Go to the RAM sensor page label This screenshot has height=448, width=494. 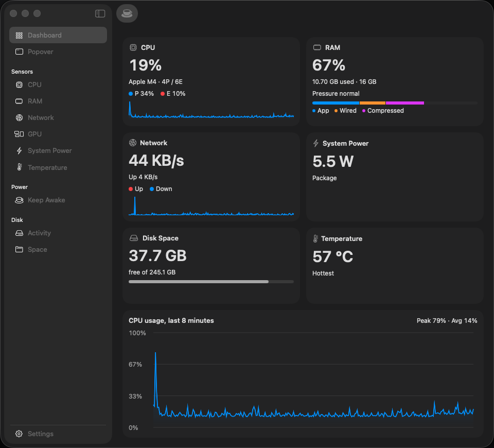35,101
